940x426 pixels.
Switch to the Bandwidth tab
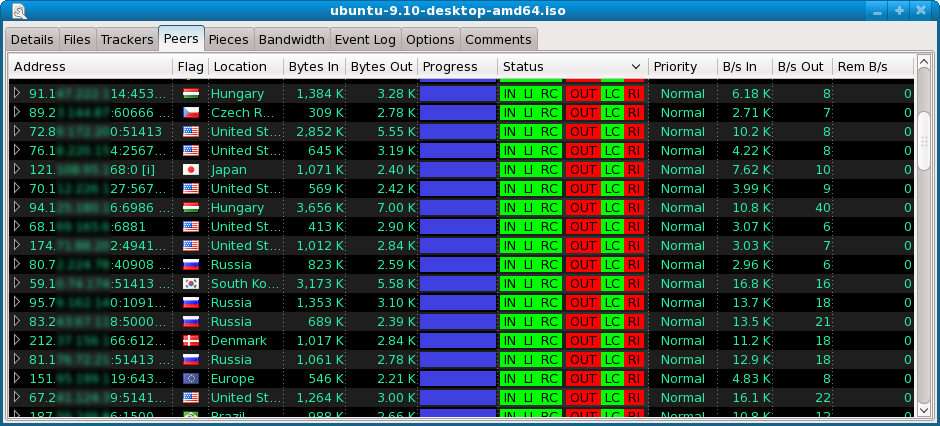click(x=291, y=40)
